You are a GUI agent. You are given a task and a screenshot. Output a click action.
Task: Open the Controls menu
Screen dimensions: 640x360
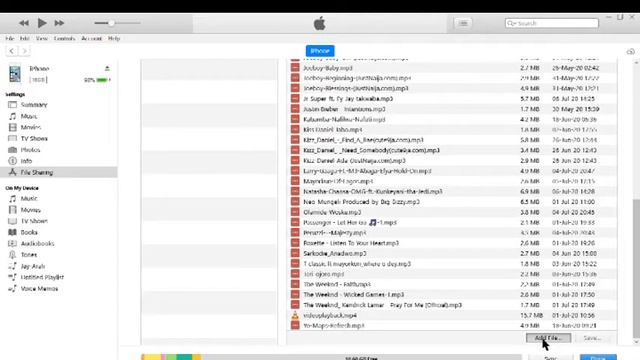tap(64, 38)
